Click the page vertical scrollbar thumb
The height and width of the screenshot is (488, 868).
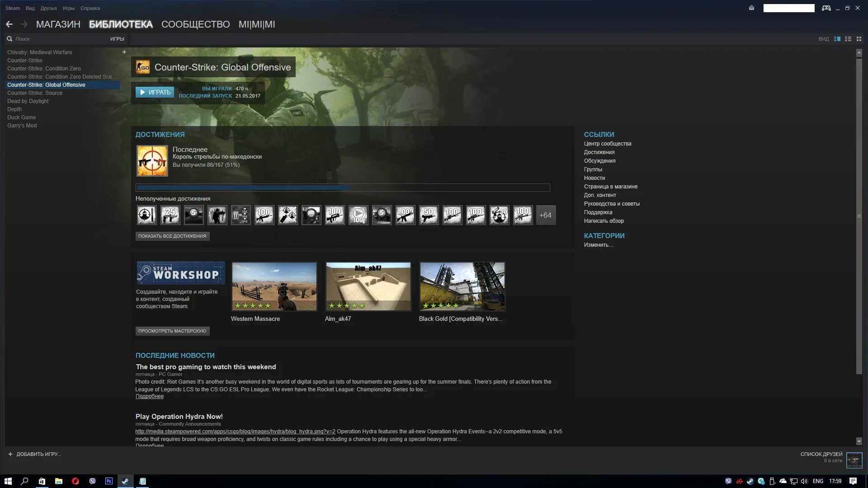[x=859, y=216]
